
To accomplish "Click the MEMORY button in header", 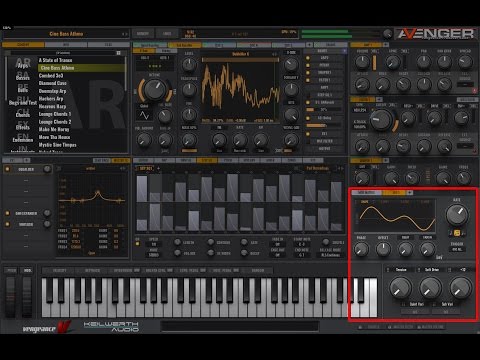I will (143, 34).
